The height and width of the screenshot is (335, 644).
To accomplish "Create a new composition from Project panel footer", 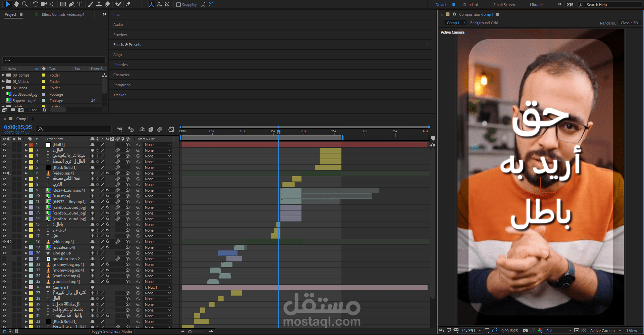I will pos(21,110).
